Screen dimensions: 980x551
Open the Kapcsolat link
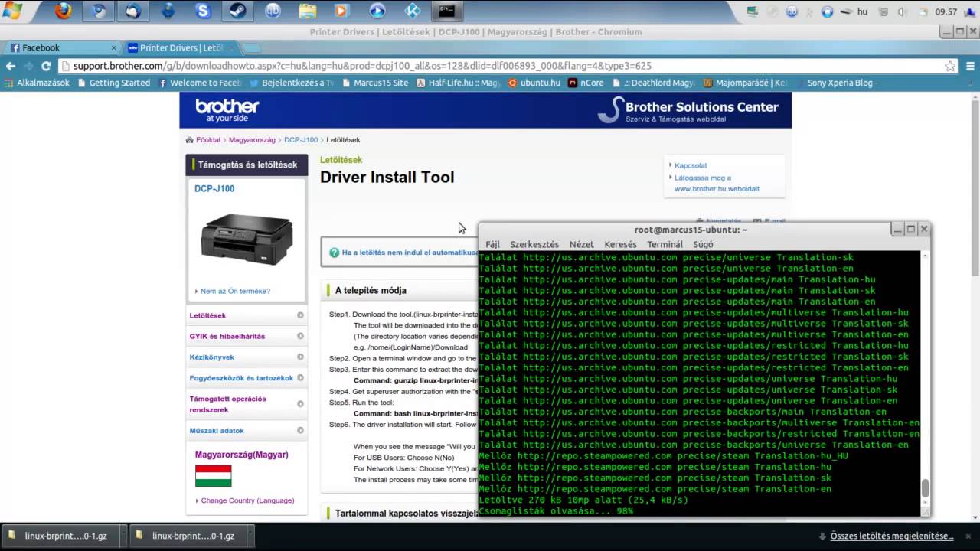(691, 165)
